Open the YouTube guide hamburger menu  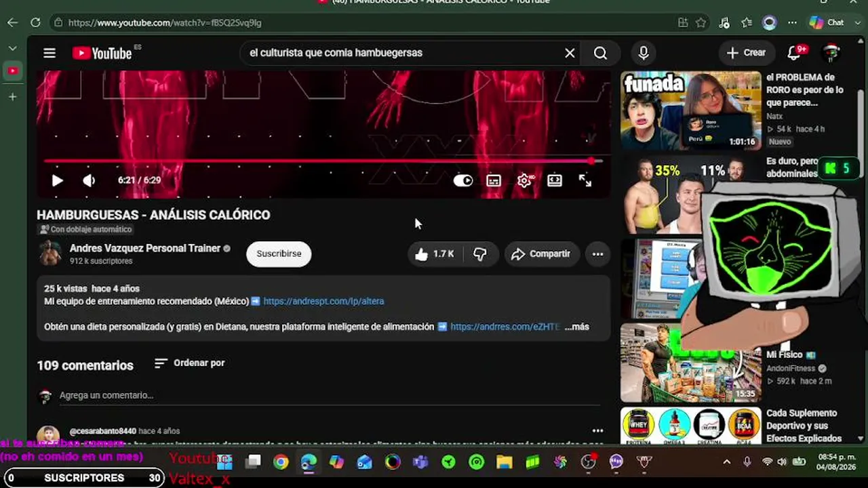(50, 53)
